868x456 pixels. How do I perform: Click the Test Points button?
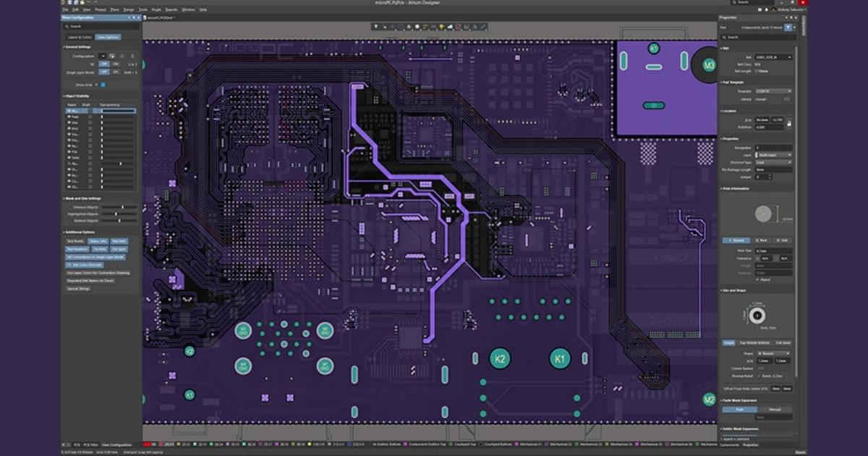point(76,241)
